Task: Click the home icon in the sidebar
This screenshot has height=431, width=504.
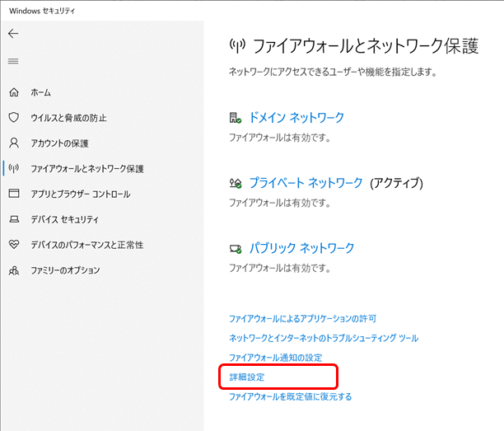Action: 14,92
